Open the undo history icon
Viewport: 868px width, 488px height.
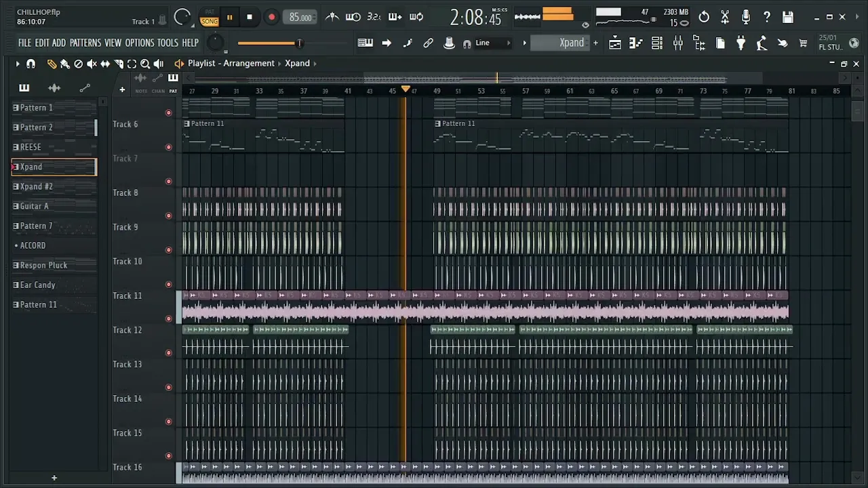[x=704, y=17]
